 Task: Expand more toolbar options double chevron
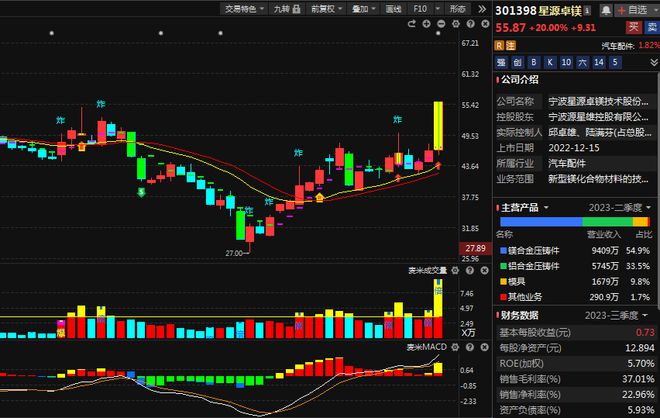tap(482, 8)
